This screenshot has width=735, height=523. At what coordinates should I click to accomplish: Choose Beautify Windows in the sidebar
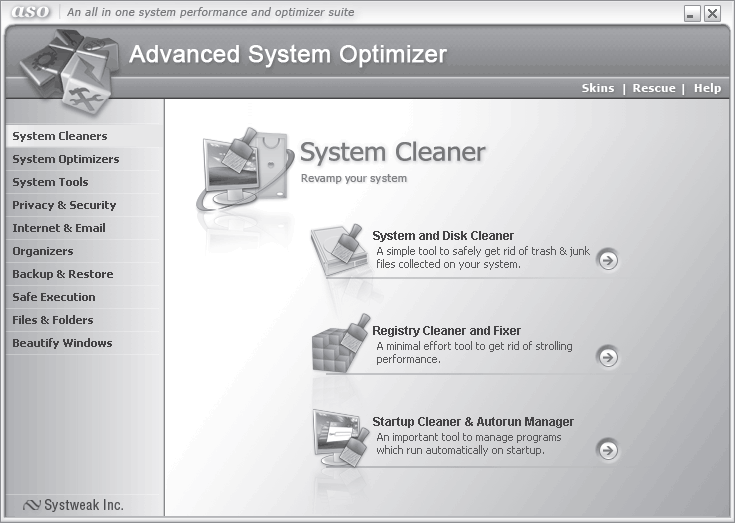click(x=62, y=343)
